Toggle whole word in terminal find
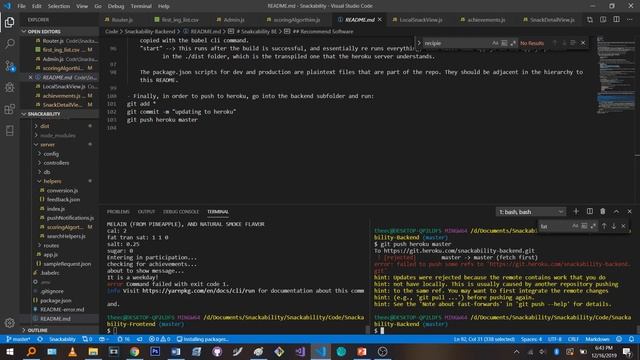The height and width of the screenshot is (360, 640). pyautogui.click(x=584, y=226)
